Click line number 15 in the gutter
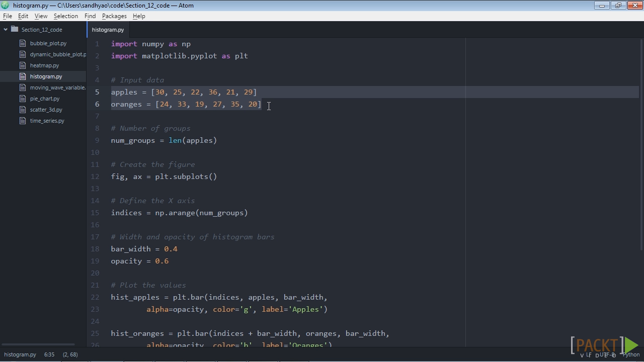Screen dimensions: 644x362 [95, 213]
